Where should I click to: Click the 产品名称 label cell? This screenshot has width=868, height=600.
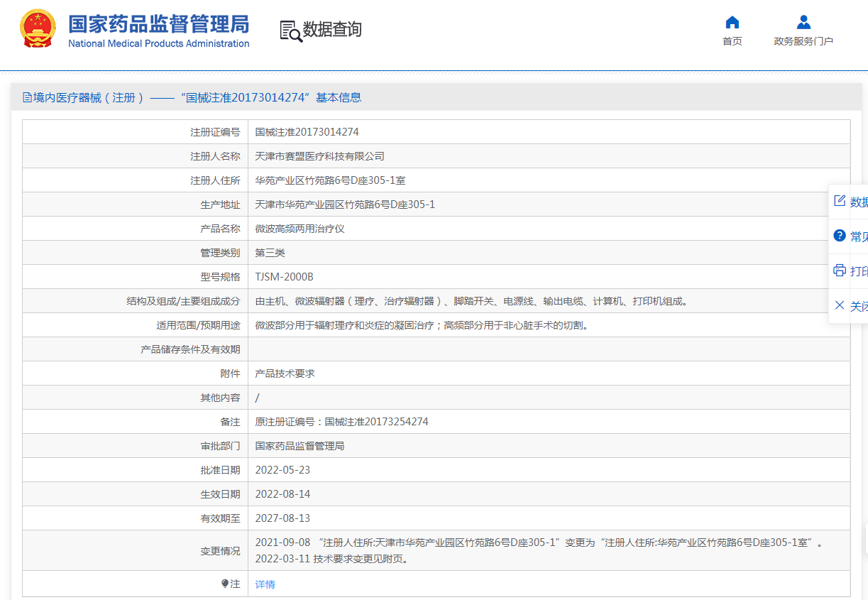point(136,229)
